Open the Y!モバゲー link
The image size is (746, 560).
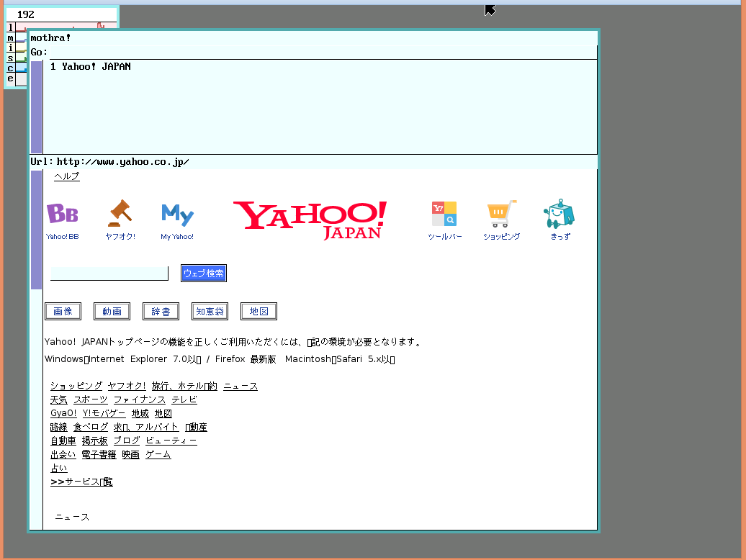click(104, 413)
